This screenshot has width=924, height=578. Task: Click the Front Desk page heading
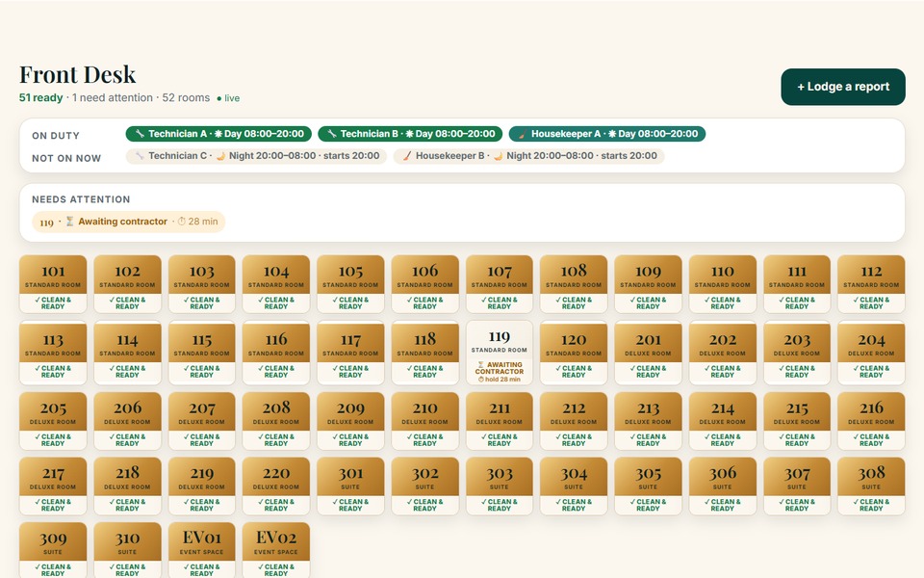(x=78, y=75)
